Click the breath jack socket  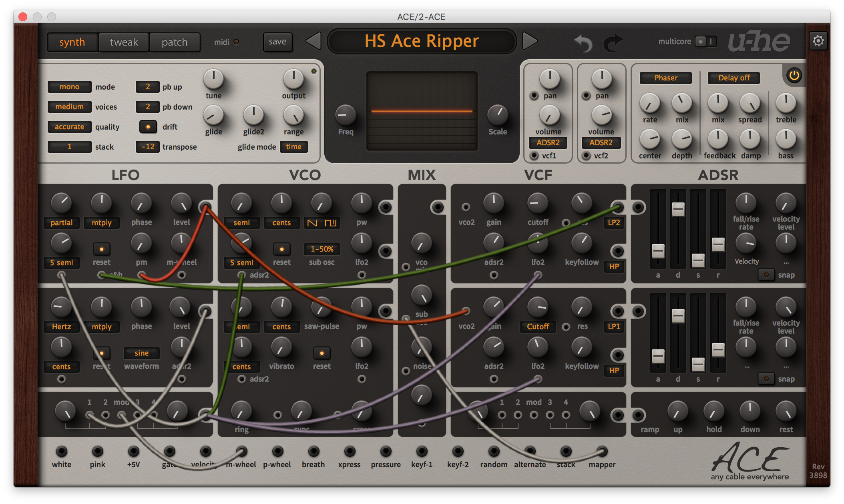313,451
